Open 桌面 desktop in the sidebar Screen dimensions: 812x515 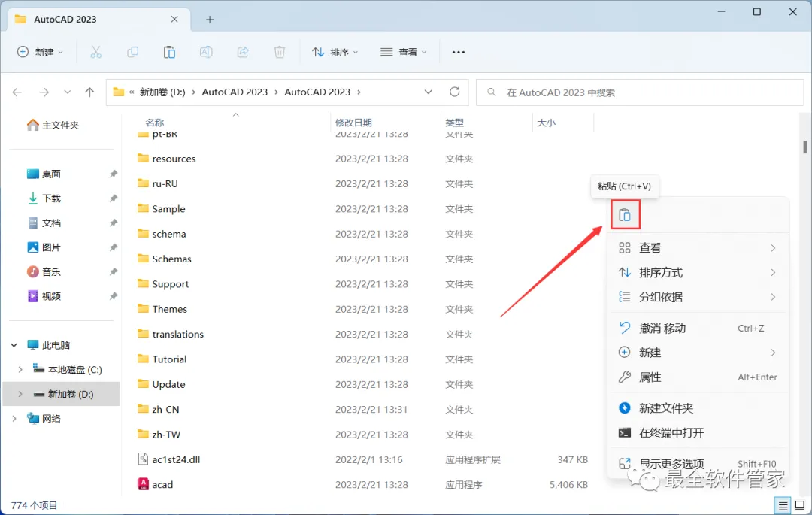coord(44,174)
